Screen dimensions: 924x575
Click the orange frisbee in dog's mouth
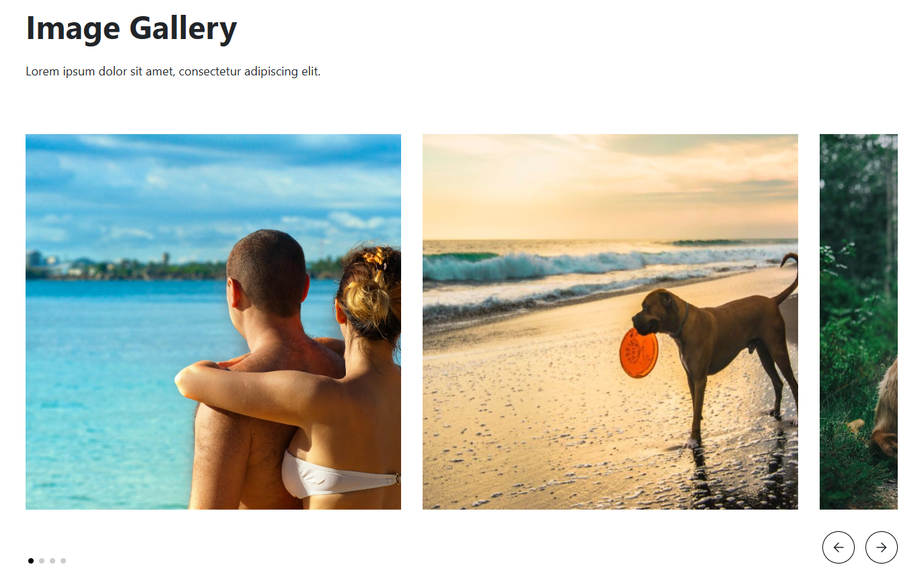(x=639, y=353)
